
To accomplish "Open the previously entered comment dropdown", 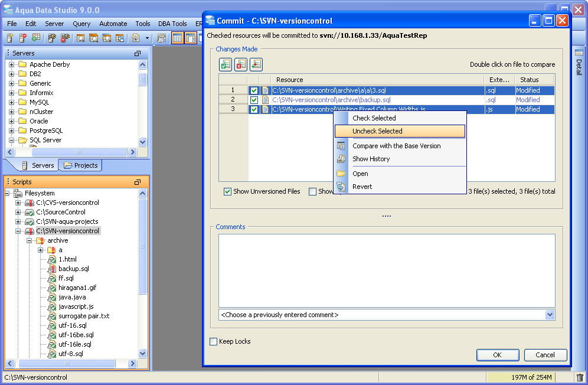I will 550,315.
